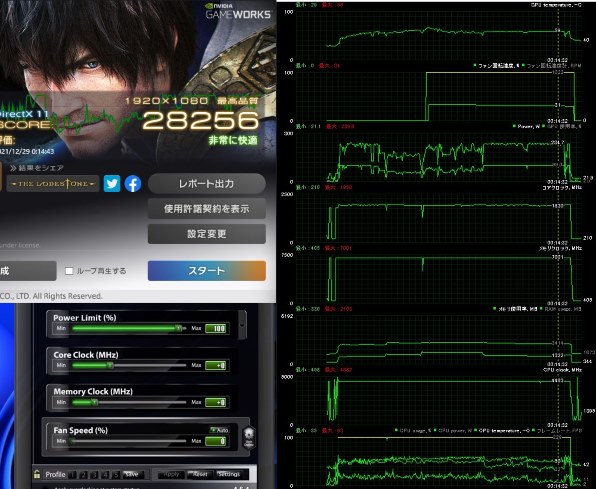Screen dimensions: 596x489
Task: Click the レポート出力 report output button
Action: pyautogui.click(x=206, y=184)
